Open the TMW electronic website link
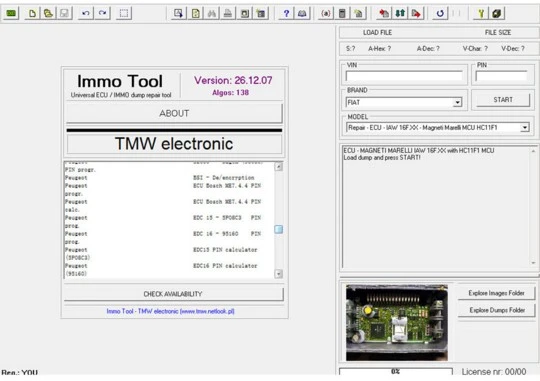This screenshot has height=381, width=540. tap(170, 311)
